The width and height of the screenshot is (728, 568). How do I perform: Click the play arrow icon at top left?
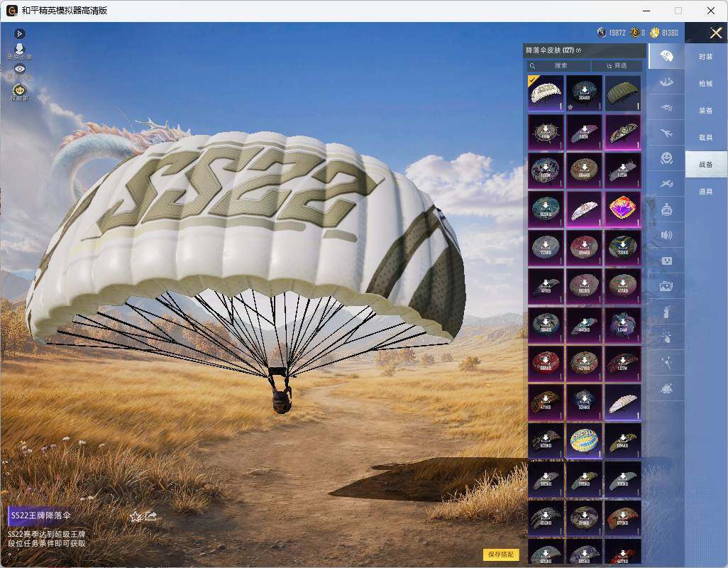click(19, 33)
